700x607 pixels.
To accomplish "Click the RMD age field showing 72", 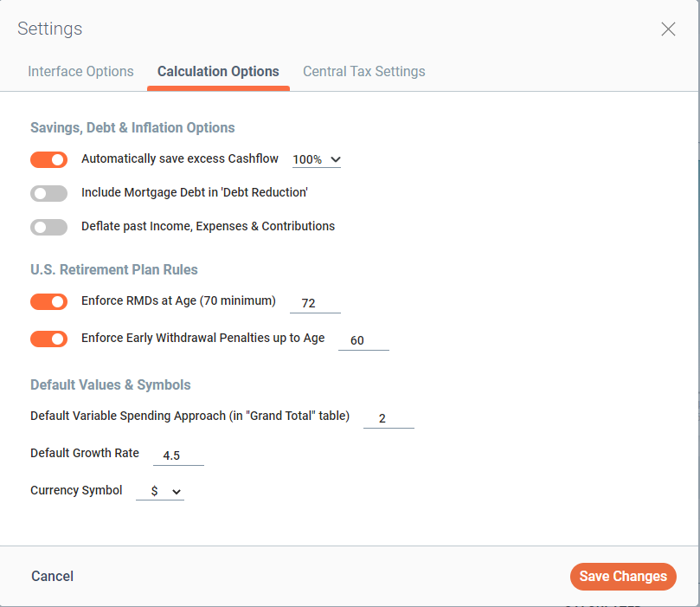I will [x=315, y=301].
